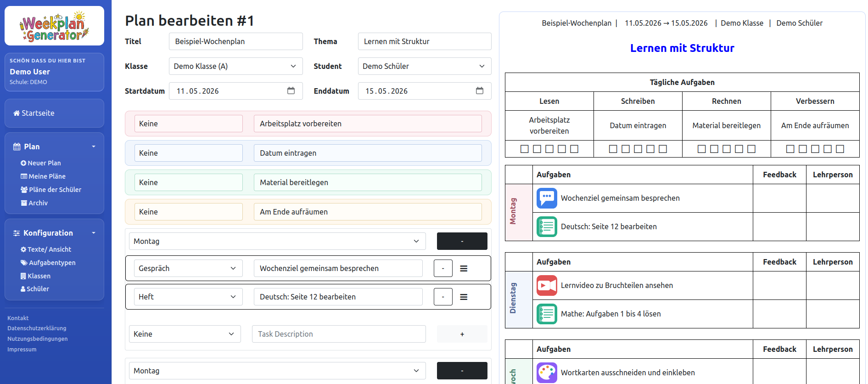Open the Student dropdown Demo Schüler

425,66
